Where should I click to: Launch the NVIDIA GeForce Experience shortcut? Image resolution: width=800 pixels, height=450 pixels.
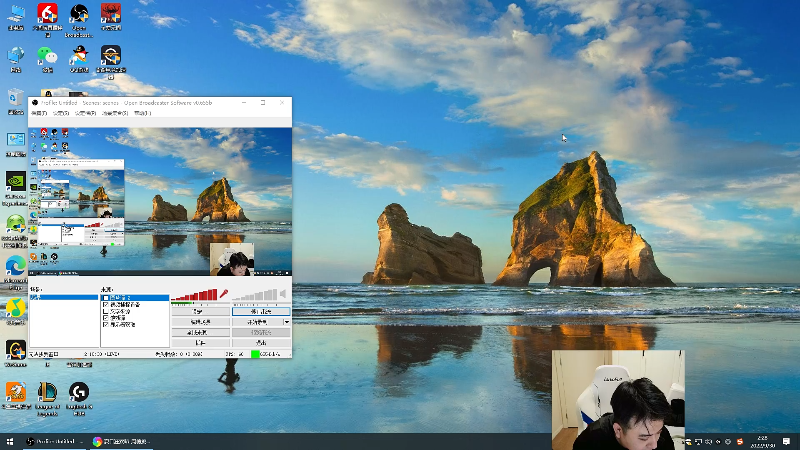tap(16, 187)
